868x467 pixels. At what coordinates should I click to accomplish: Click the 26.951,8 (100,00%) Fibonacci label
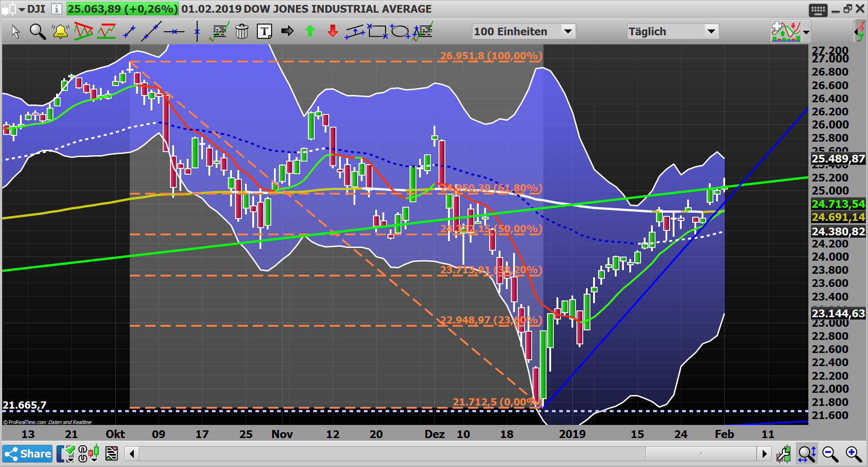[491, 56]
